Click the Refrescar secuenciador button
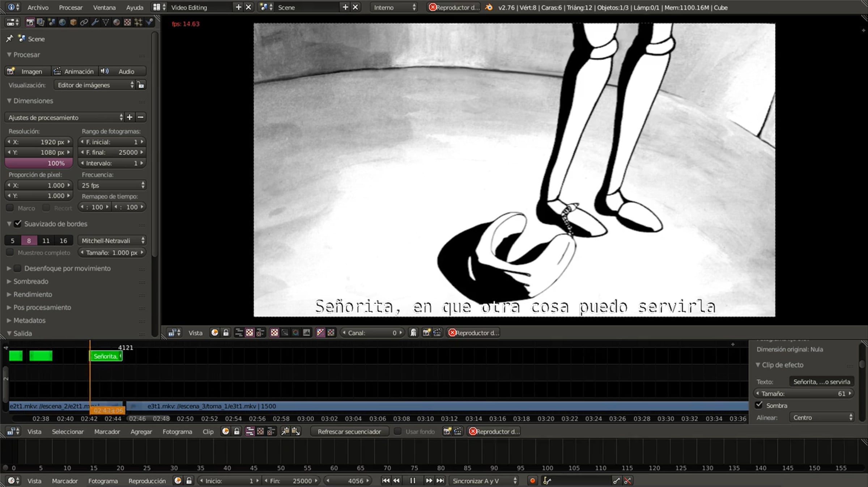This screenshot has height=487, width=868. [349, 431]
